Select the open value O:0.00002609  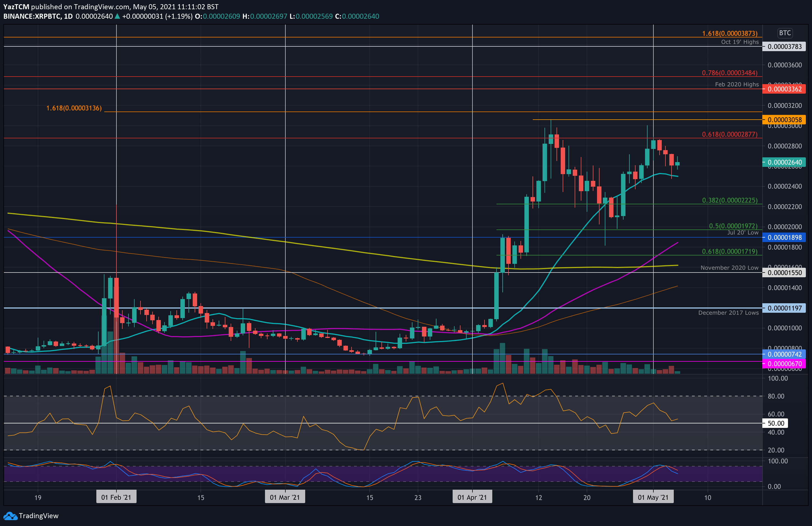217,16
